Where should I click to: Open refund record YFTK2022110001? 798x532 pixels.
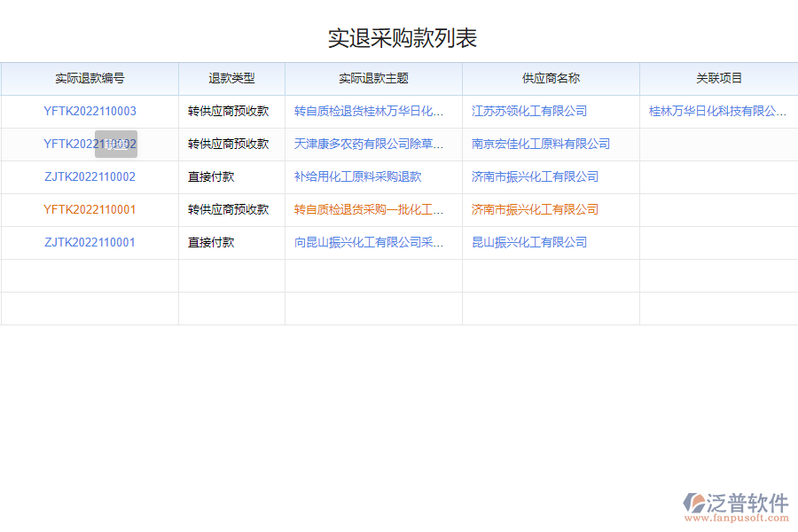91,209
